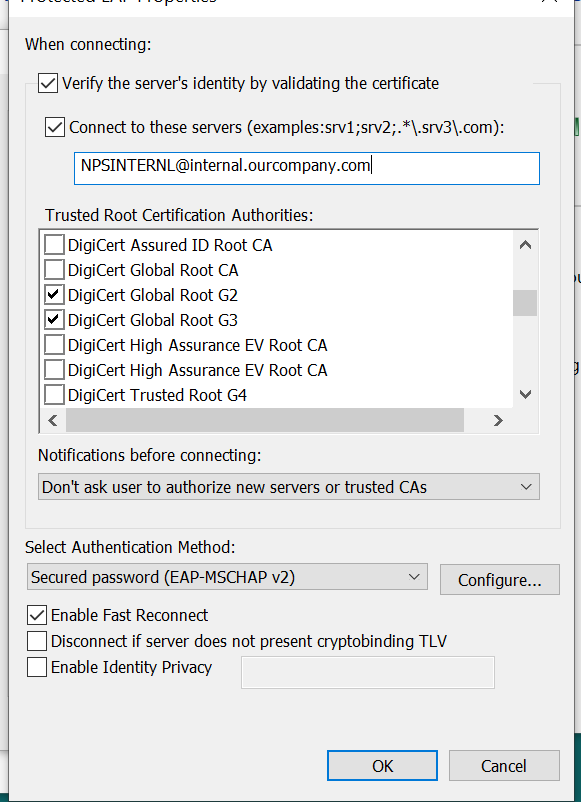Uncheck the Connect to these servers option
This screenshot has height=802, width=581.
[x=56, y=127]
